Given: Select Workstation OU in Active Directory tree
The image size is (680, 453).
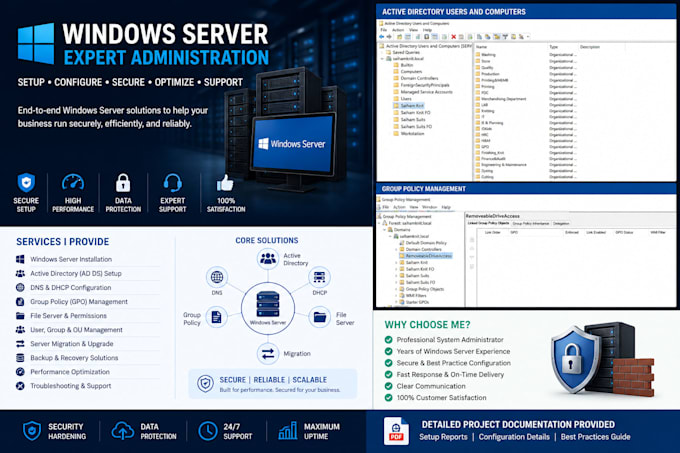Looking at the screenshot, I should click(x=409, y=134).
